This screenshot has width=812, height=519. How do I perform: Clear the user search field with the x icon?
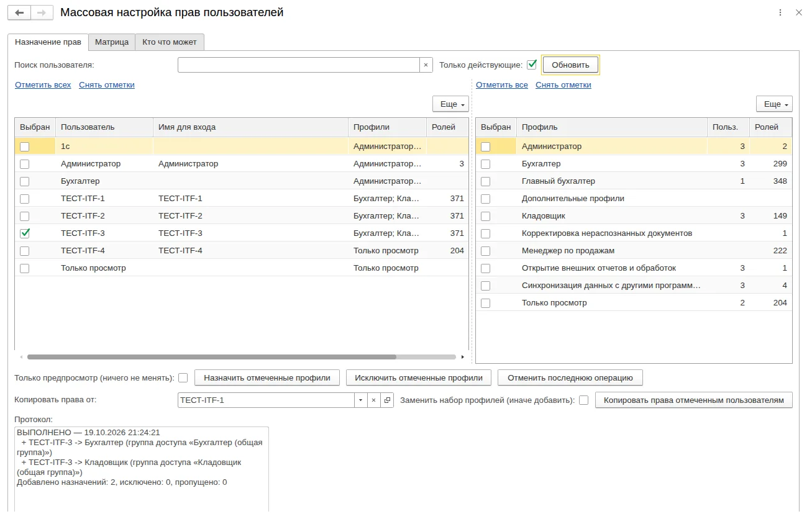[x=426, y=65]
